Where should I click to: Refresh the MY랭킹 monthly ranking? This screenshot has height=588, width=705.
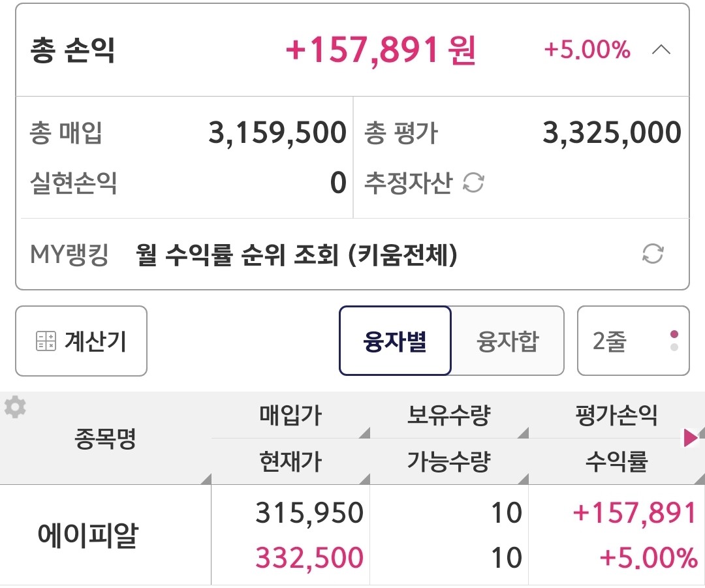[x=653, y=253]
